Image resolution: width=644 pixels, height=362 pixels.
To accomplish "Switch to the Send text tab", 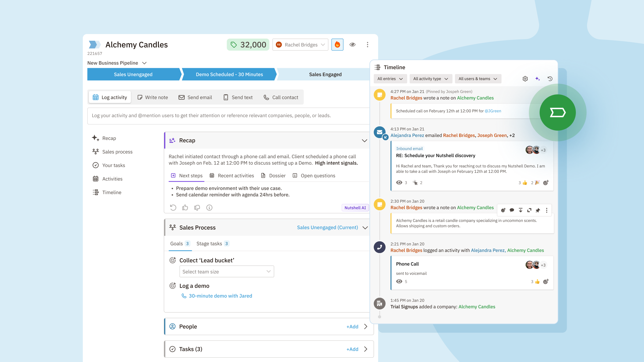I will (238, 97).
